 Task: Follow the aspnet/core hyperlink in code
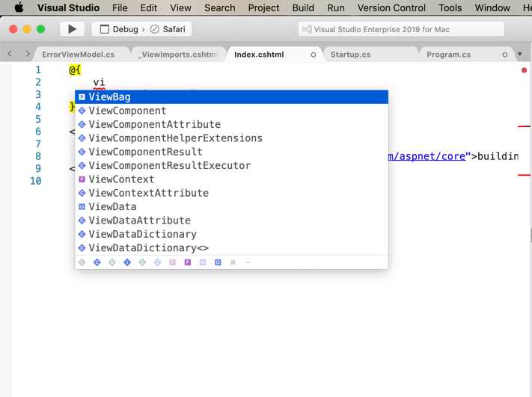pos(427,156)
